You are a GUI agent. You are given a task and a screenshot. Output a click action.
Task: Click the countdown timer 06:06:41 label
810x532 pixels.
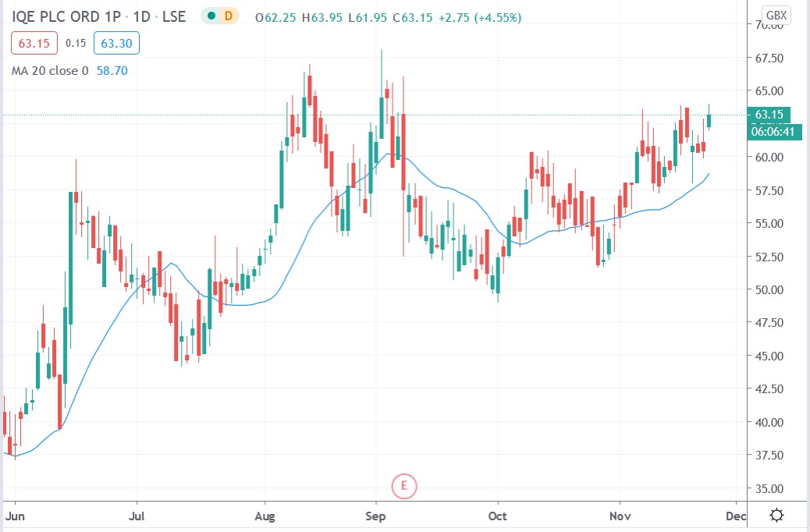(x=773, y=132)
